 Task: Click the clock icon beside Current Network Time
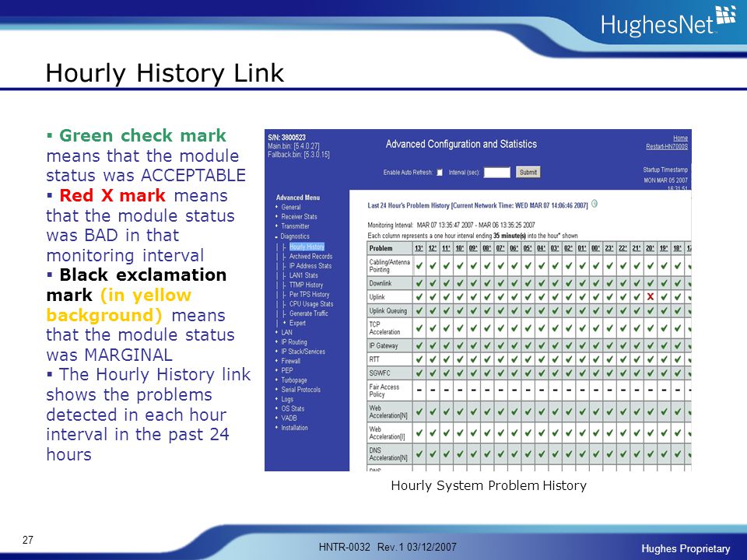pyautogui.click(x=594, y=204)
